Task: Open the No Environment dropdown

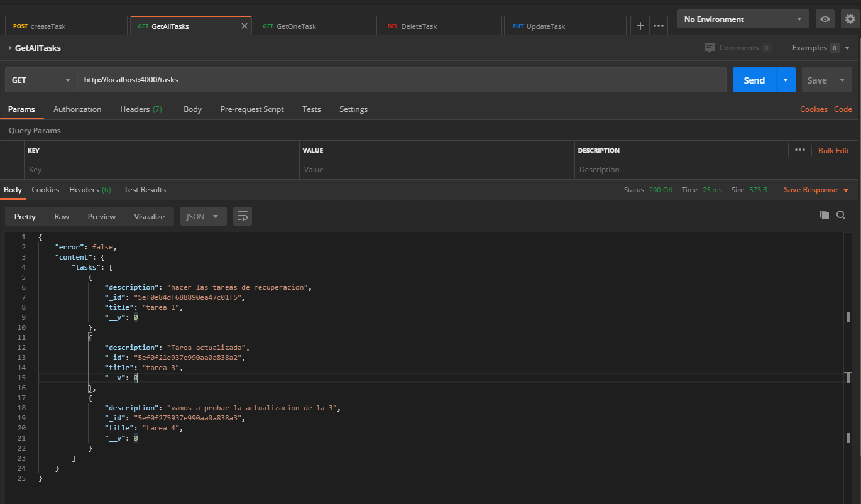Action: [x=743, y=19]
